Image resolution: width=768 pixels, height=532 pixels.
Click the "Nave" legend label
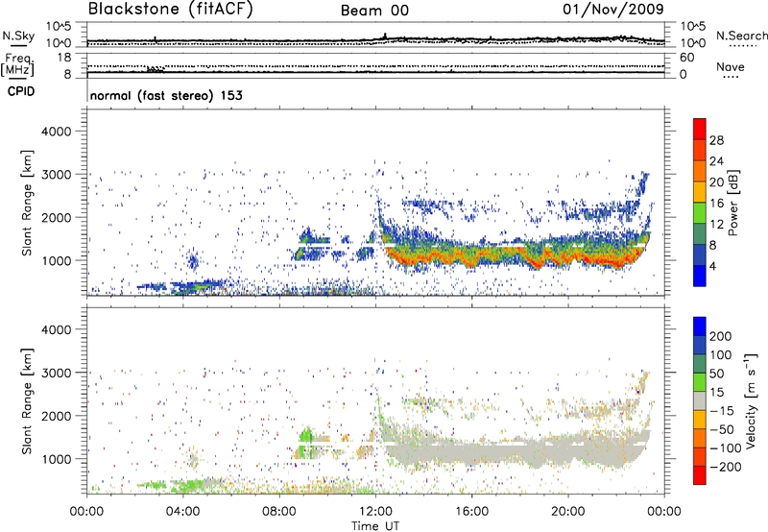click(731, 67)
